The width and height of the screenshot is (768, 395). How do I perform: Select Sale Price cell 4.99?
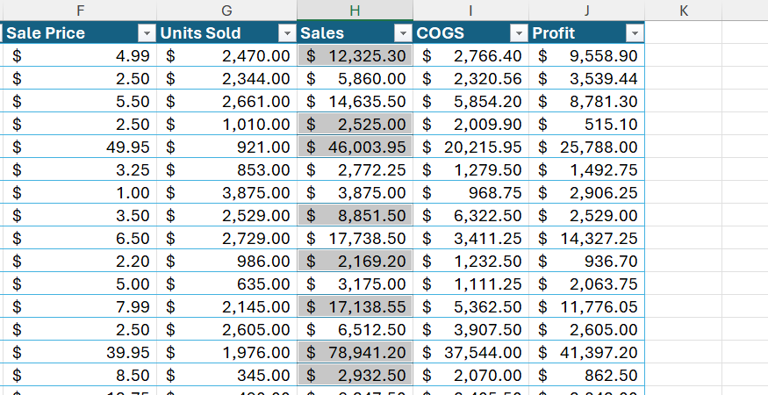[80, 55]
